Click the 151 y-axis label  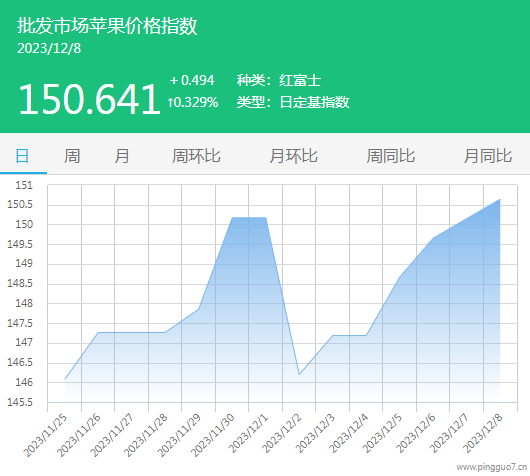pos(24,185)
